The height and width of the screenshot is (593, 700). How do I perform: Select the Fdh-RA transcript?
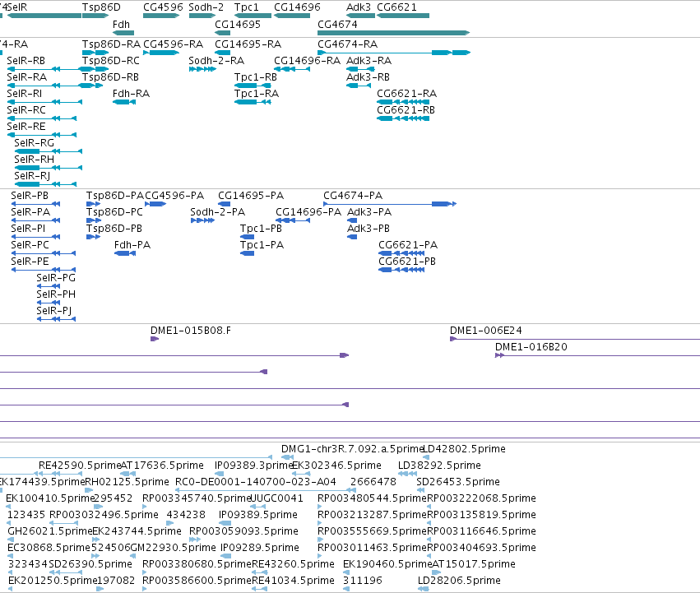[124, 102]
